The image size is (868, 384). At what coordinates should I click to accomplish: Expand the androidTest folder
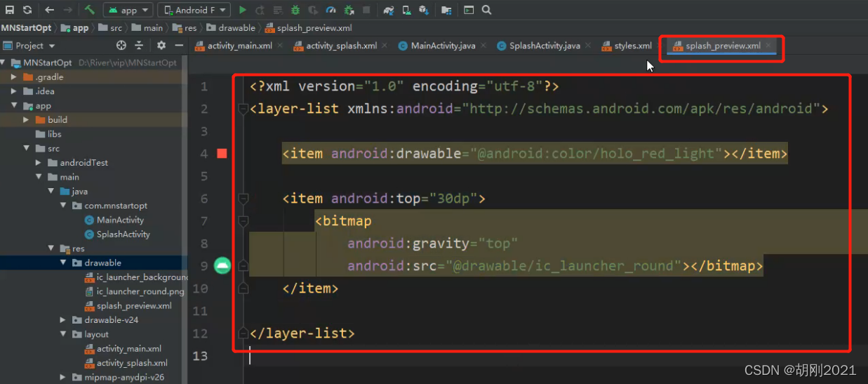(x=39, y=162)
